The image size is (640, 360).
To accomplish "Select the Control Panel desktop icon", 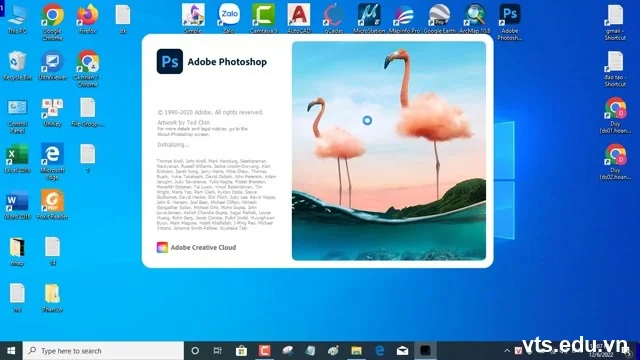I will point(17,116).
